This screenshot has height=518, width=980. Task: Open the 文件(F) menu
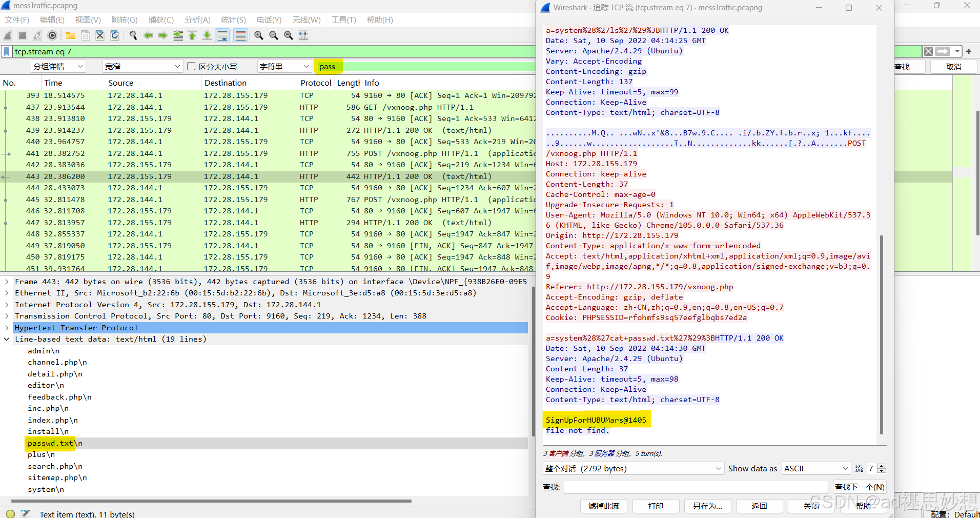pyautogui.click(x=16, y=20)
